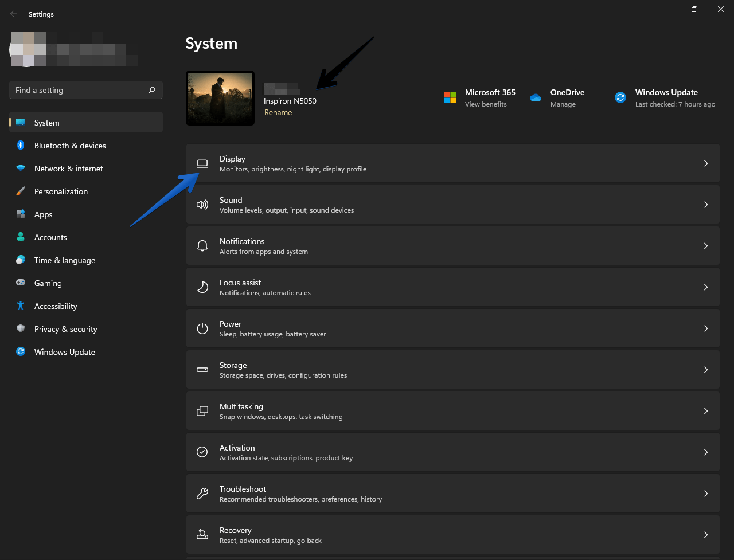Click the Display laptop icon

tap(202, 163)
